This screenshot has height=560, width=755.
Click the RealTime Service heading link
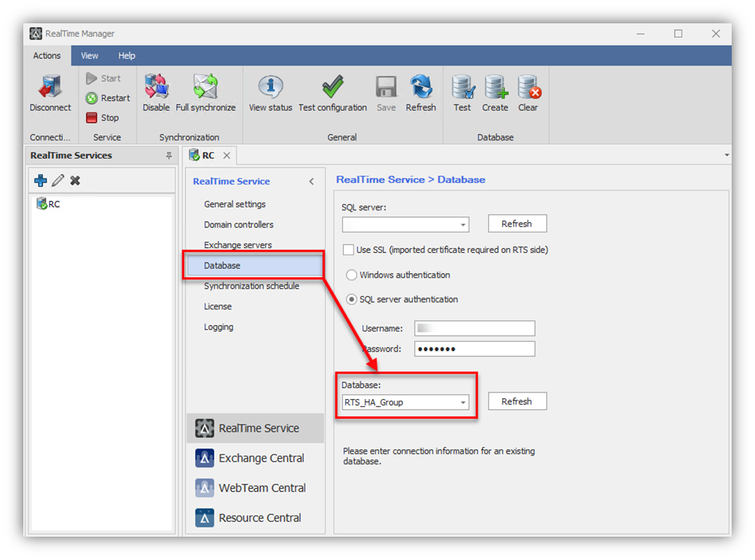(231, 181)
